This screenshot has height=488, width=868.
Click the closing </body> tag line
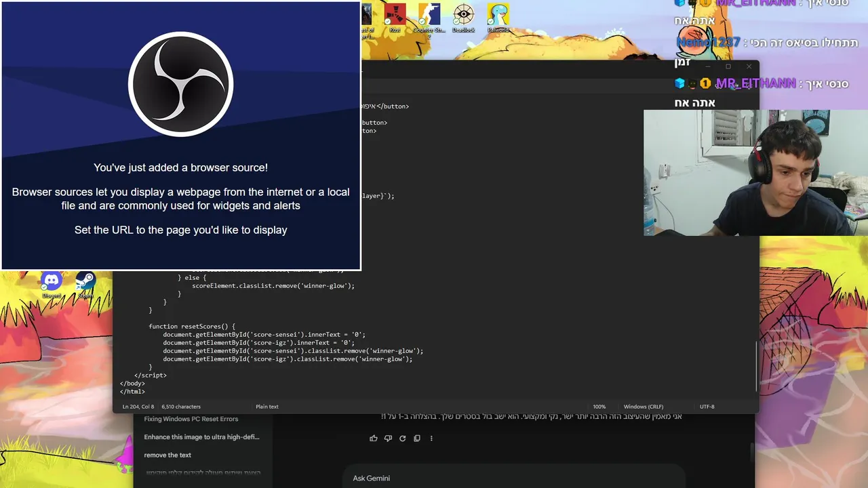[x=132, y=384]
